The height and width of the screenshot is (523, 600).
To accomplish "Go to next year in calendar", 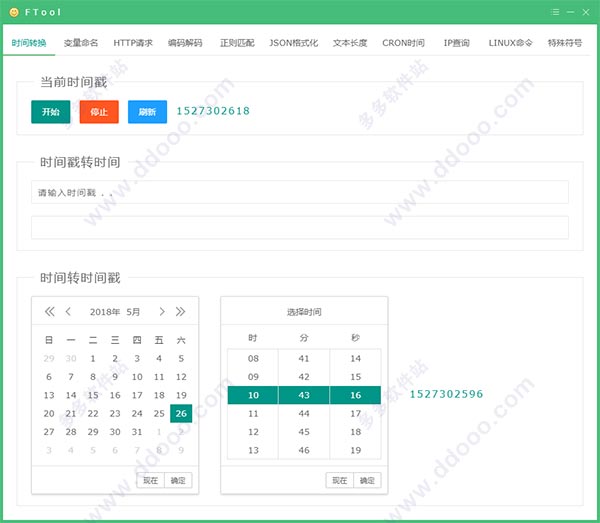I will [x=180, y=311].
